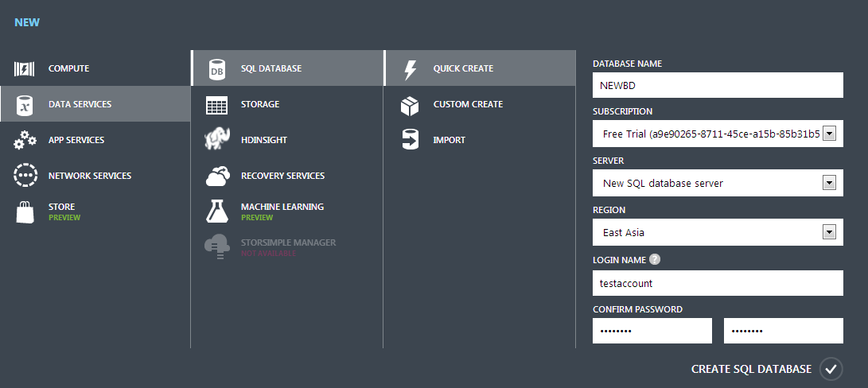Choose the Machine Learning Preview label
This screenshot has width=868, height=388.
(282, 212)
